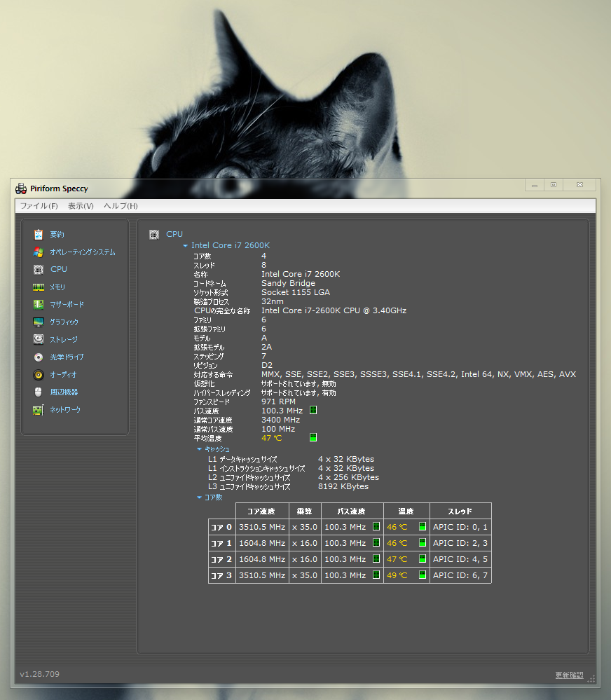Collapse the Intel Core i7 2600K node

pos(185,245)
